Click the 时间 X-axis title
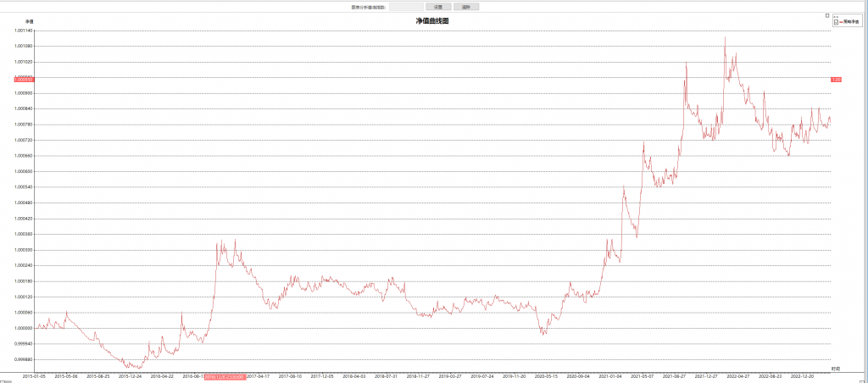Image resolution: width=868 pixels, height=383 pixels. tap(835, 369)
